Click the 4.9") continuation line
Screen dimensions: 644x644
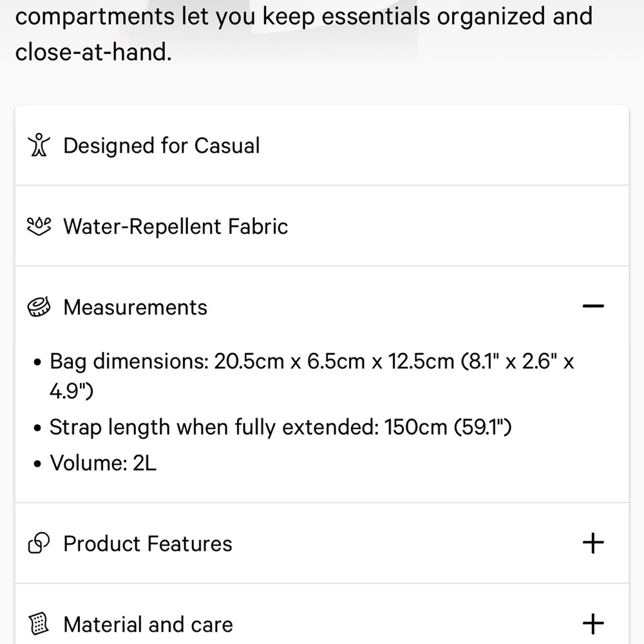tap(71, 392)
